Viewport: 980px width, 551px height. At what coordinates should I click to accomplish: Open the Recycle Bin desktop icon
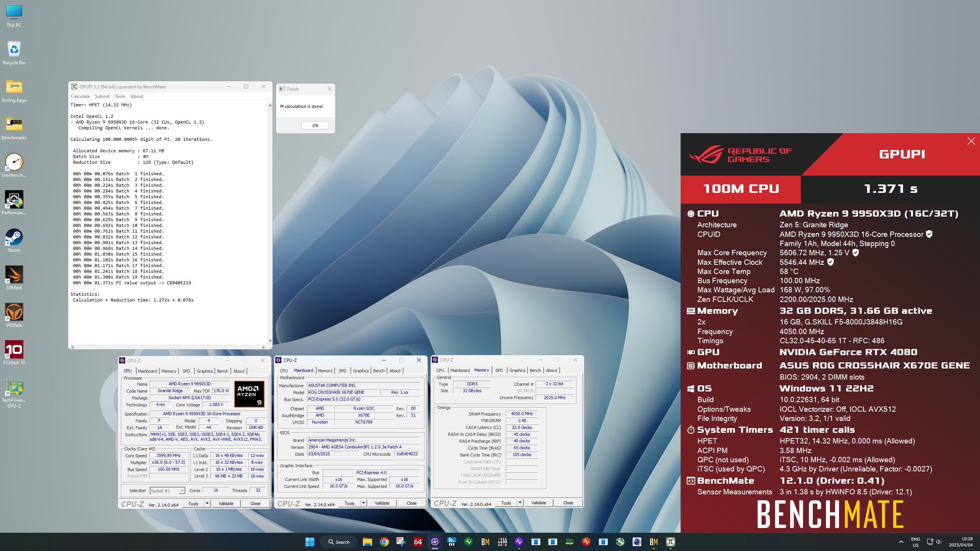[14, 53]
